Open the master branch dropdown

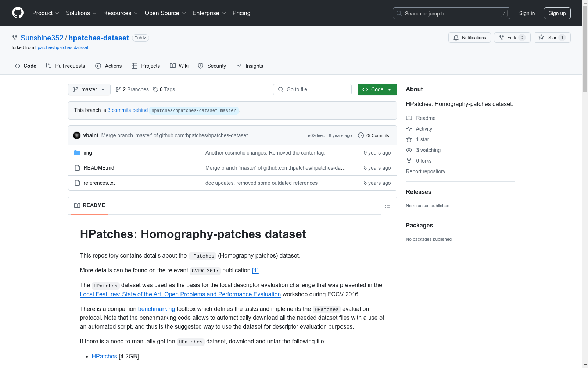click(89, 89)
